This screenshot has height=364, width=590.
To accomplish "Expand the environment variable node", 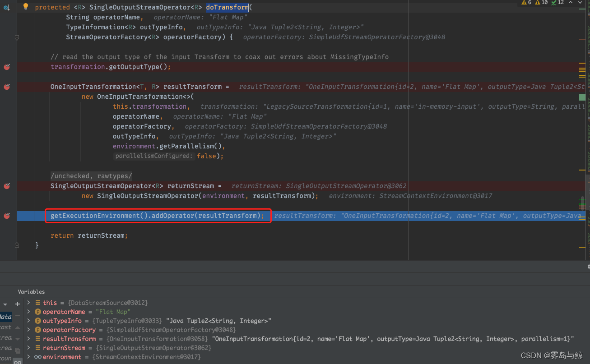I will 28,357.
